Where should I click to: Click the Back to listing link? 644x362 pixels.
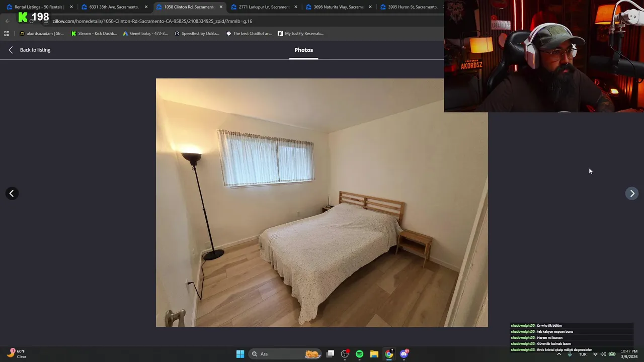[x=30, y=50]
